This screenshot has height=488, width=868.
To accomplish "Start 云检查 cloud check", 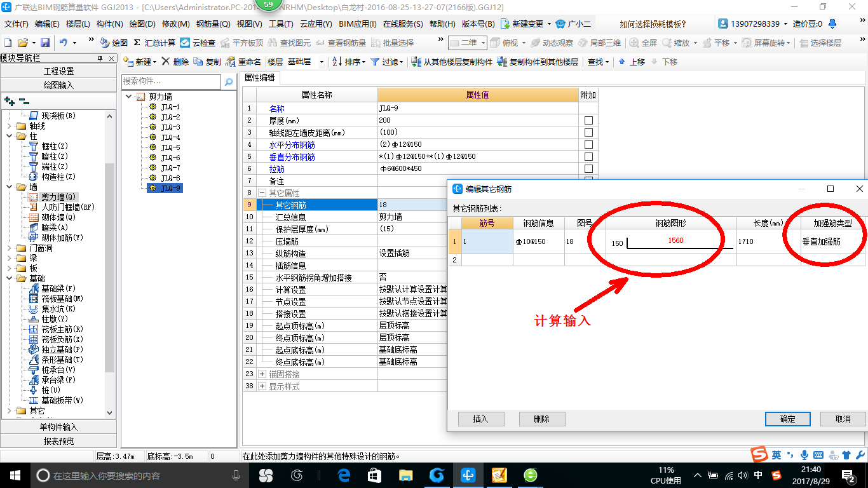I will 198,43.
